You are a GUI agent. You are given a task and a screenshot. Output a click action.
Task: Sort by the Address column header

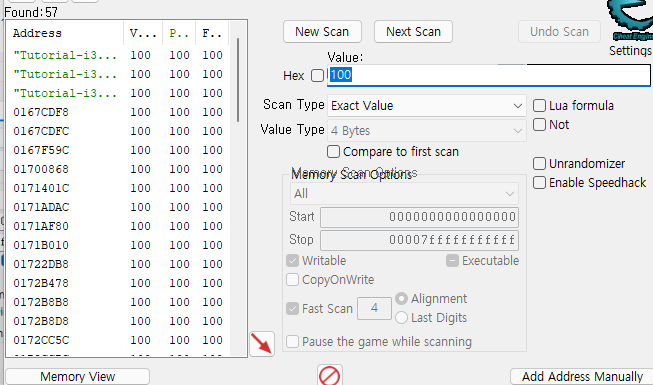point(65,33)
